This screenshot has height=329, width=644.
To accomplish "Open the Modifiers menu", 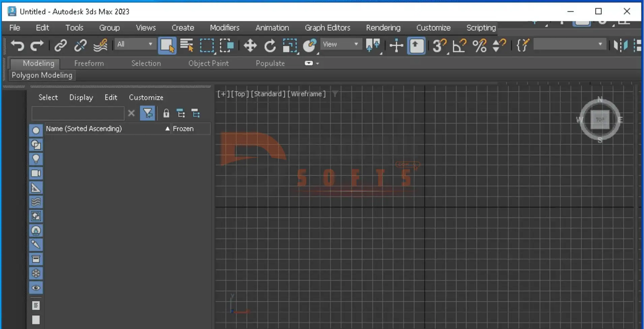I will tap(224, 28).
